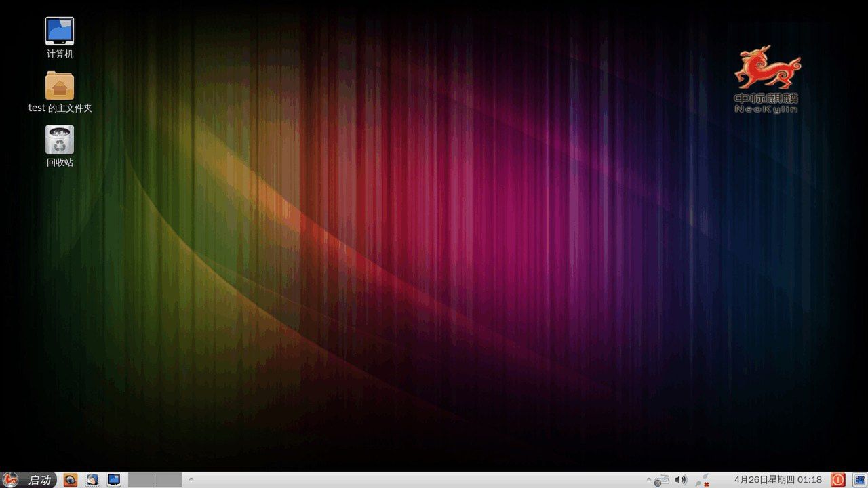Click the computer monitor launcher in the panel

pyautogui.click(x=114, y=480)
